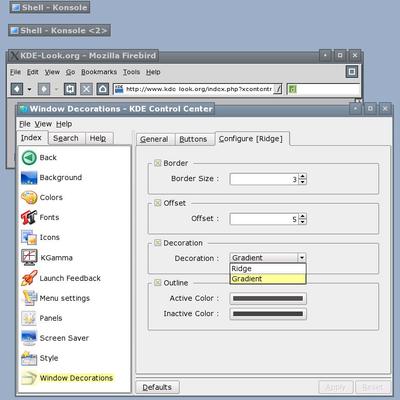Click the Firebird search field
The width and height of the screenshot is (400, 400).
click(323, 89)
